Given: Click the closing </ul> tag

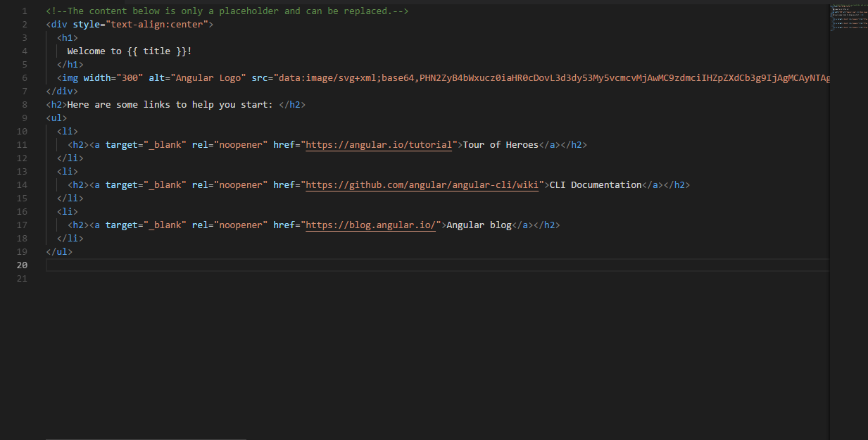Looking at the screenshot, I should [x=59, y=252].
